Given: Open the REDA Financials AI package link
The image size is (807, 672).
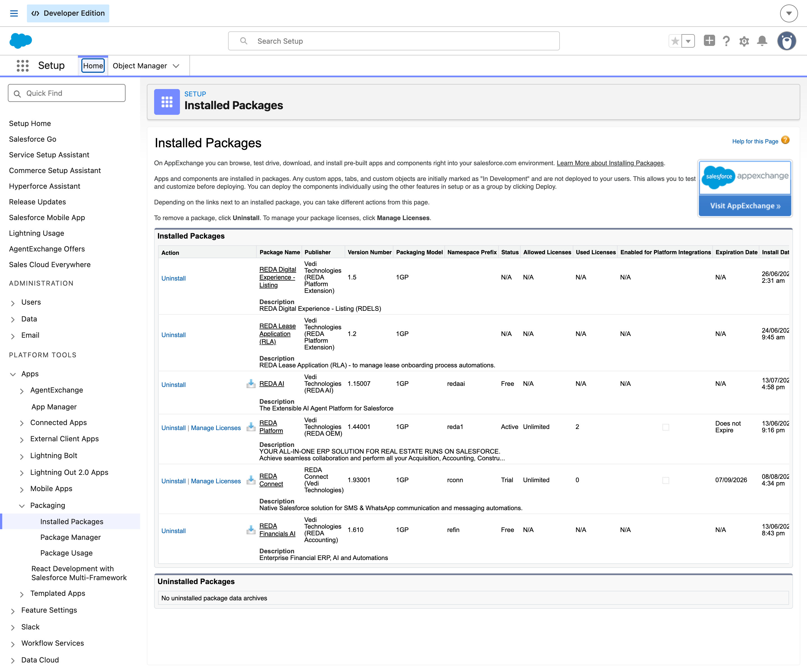Looking at the screenshot, I should point(277,530).
